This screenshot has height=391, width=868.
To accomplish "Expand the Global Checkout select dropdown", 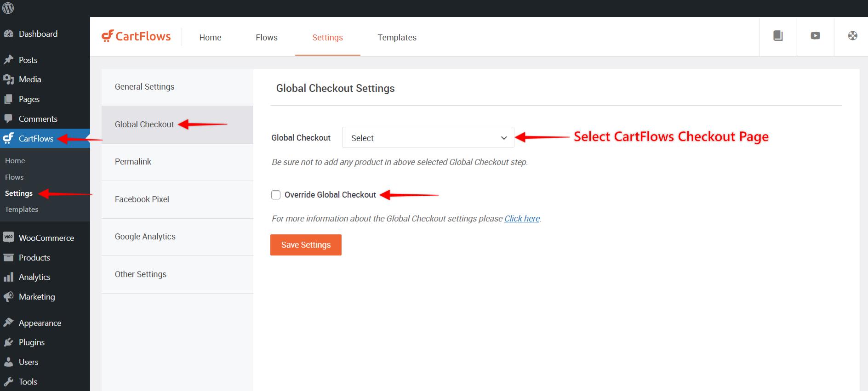I will click(x=428, y=138).
